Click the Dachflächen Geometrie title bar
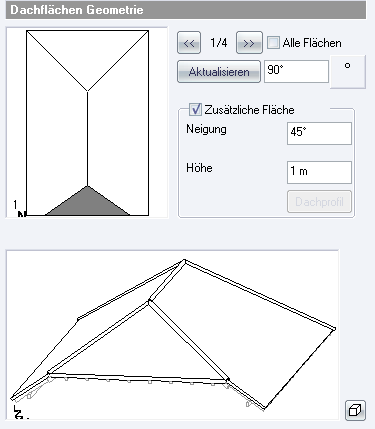The image size is (375, 429). click(x=186, y=10)
